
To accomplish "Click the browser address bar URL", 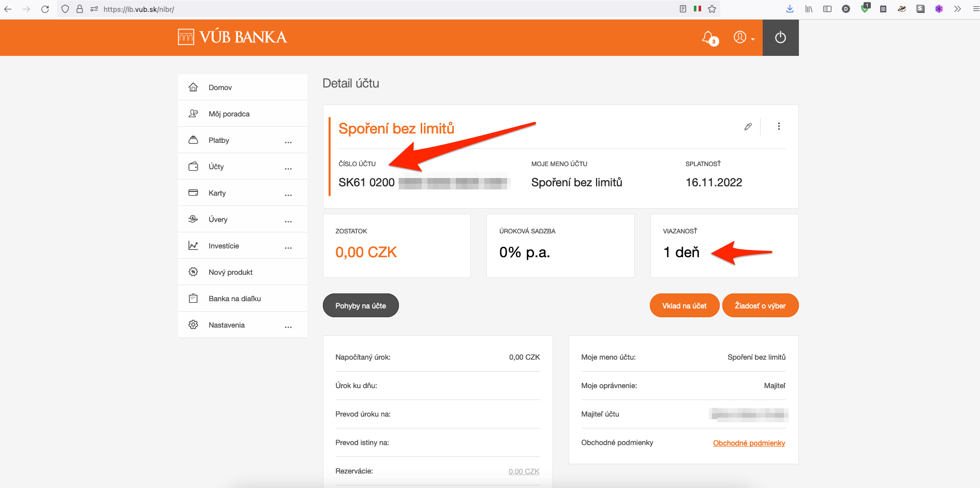I will [139, 9].
